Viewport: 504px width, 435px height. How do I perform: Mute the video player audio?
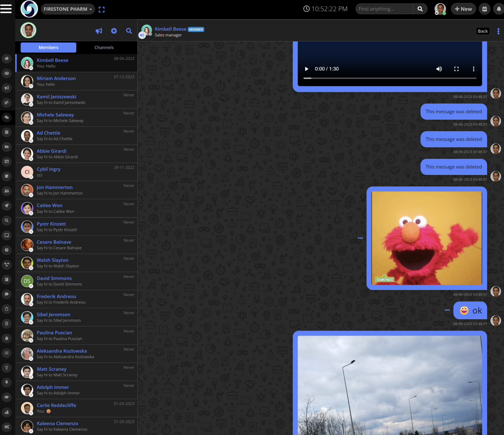click(439, 69)
